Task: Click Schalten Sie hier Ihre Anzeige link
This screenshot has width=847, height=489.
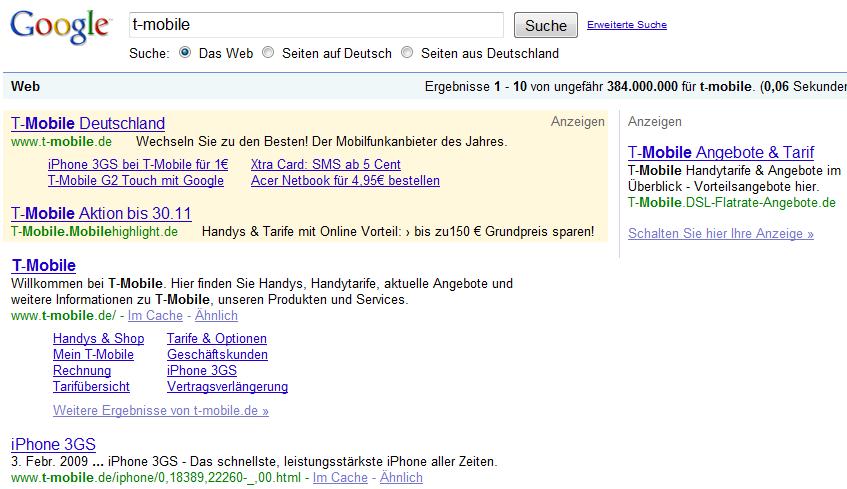Action: coord(721,233)
